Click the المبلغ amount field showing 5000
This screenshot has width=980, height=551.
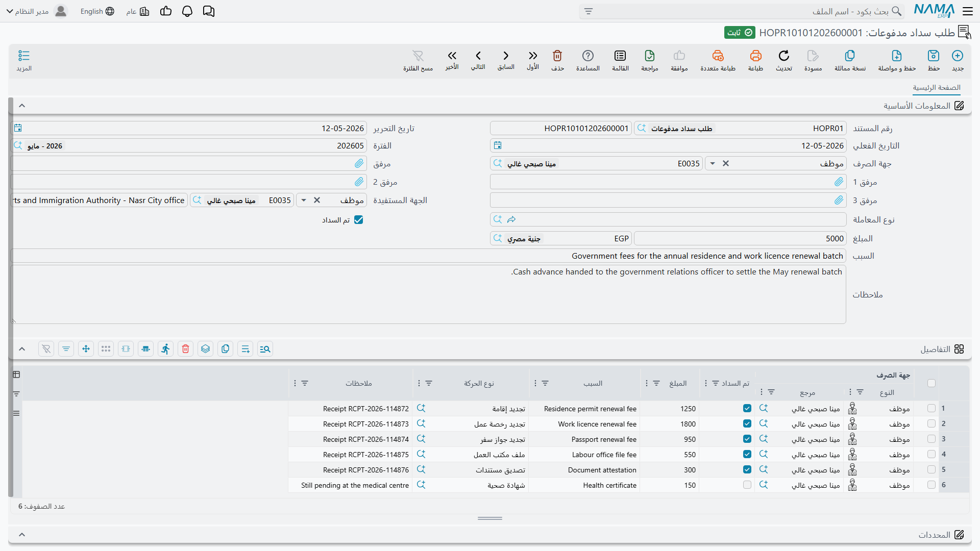tap(740, 238)
